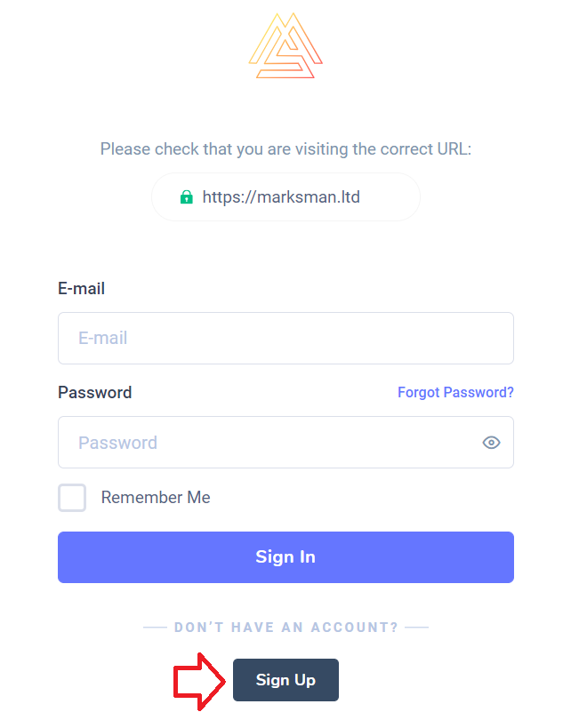Click the DON'T HAVE AN ACCOUNT? text
Image resolution: width=587 pixels, height=728 pixels.
point(286,628)
